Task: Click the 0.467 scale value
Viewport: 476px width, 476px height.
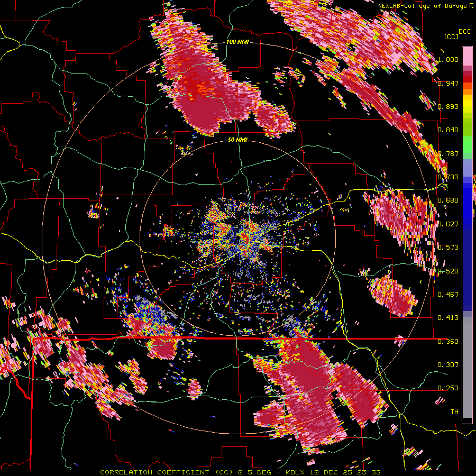Action: pos(448,295)
